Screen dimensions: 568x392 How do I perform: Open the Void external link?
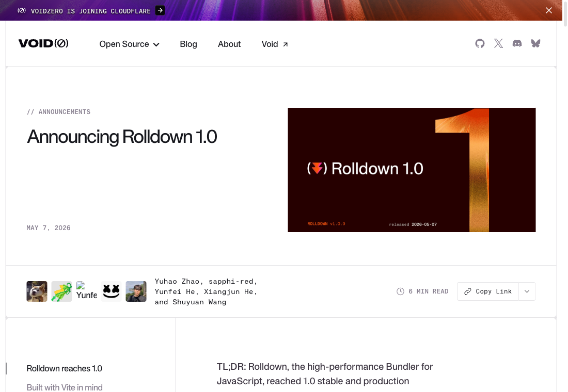pos(275,44)
